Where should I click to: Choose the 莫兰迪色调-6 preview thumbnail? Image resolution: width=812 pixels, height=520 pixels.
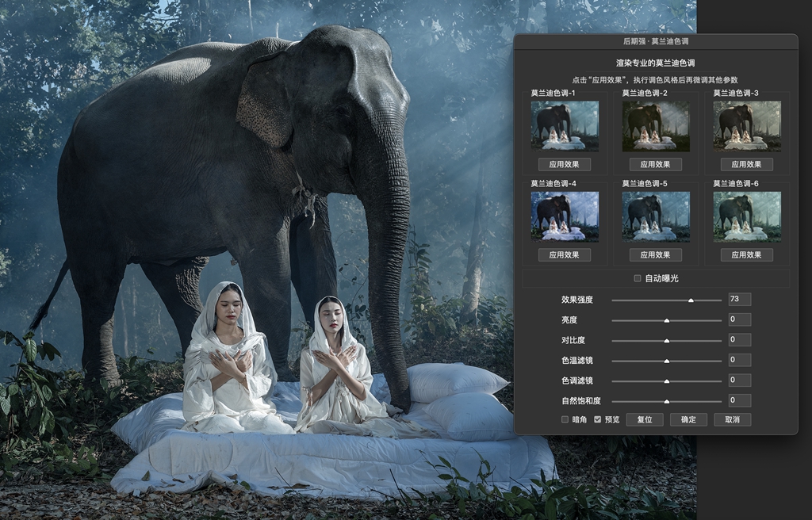(746, 216)
